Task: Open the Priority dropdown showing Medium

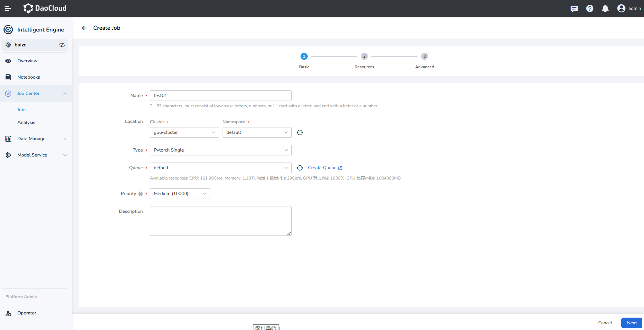Action: pos(180,194)
